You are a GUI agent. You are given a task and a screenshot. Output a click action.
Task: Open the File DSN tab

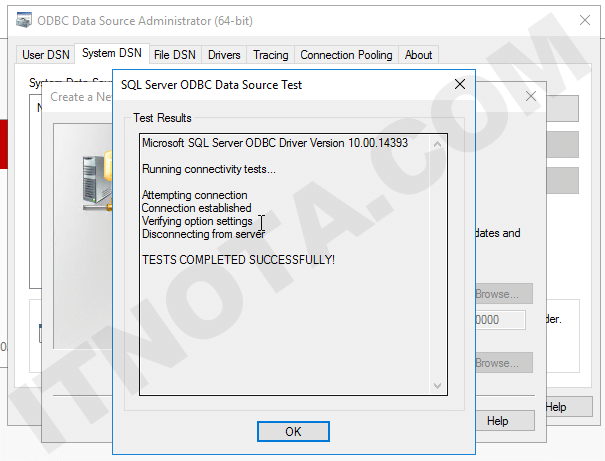(175, 55)
